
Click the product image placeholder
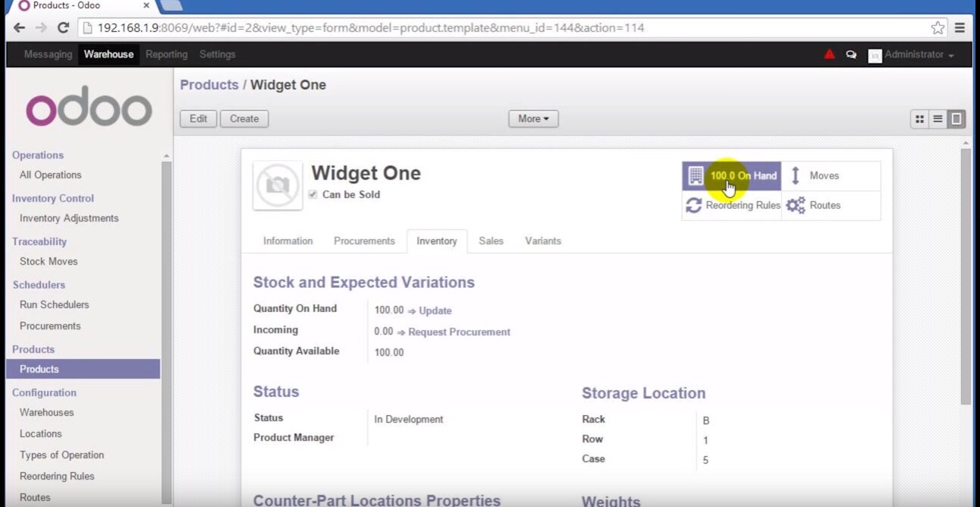tap(278, 184)
